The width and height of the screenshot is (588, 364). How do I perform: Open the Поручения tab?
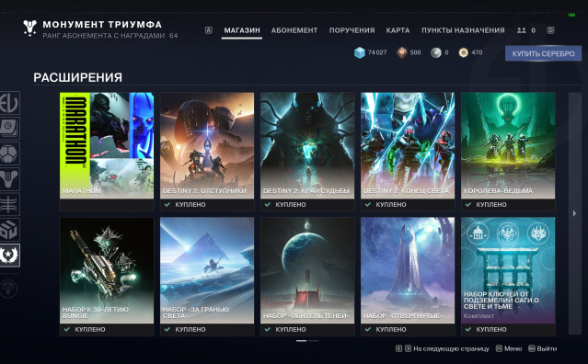point(352,30)
